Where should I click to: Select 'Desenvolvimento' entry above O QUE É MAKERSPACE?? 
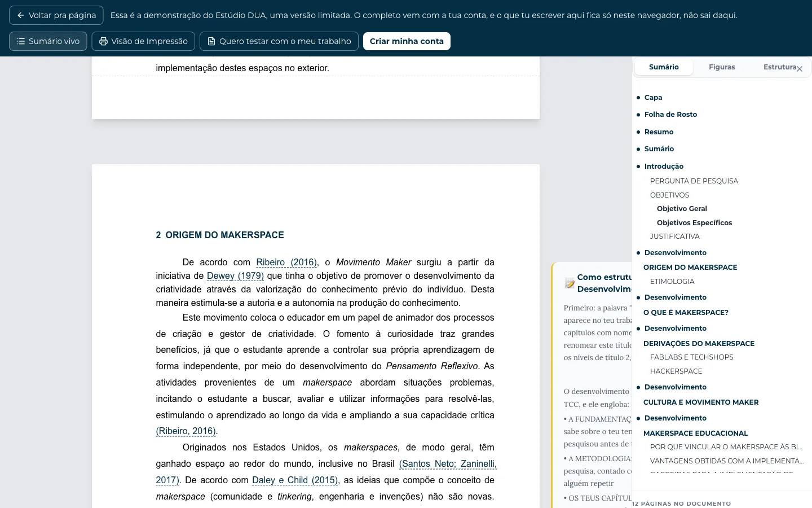coord(675,297)
